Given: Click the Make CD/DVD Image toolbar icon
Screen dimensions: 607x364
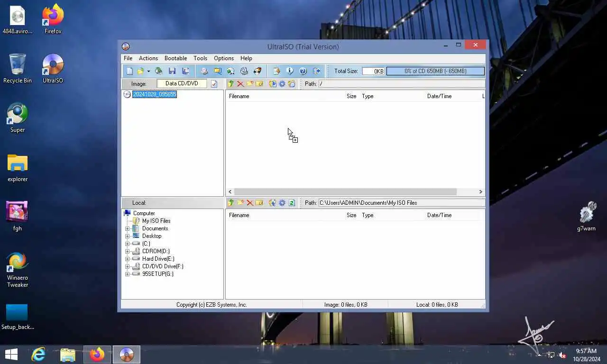Looking at the screenshot, I should click(x=204, y=71).
